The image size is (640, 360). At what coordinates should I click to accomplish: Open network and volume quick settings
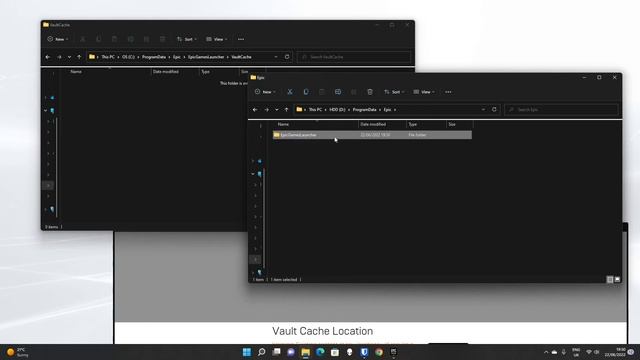pyautogui.click(x=593, y=352)
